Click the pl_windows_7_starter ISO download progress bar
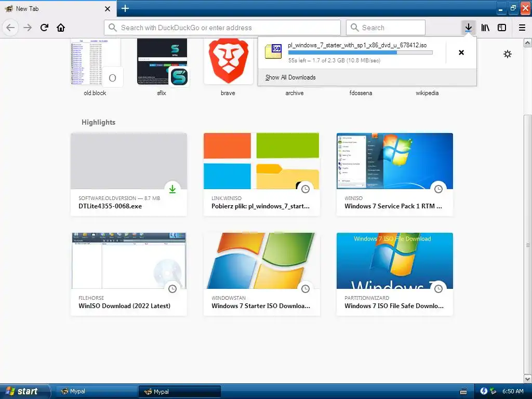 click(360, 52)
